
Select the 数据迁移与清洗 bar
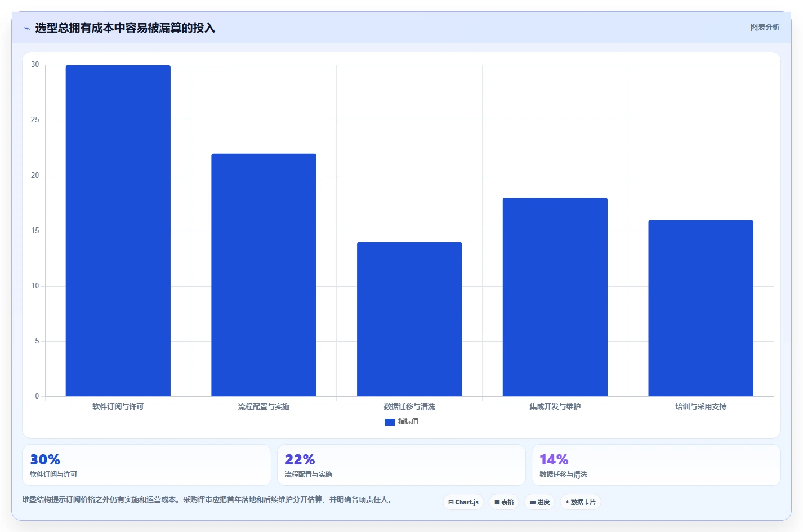pyautogui.click(x=409, y=319)
